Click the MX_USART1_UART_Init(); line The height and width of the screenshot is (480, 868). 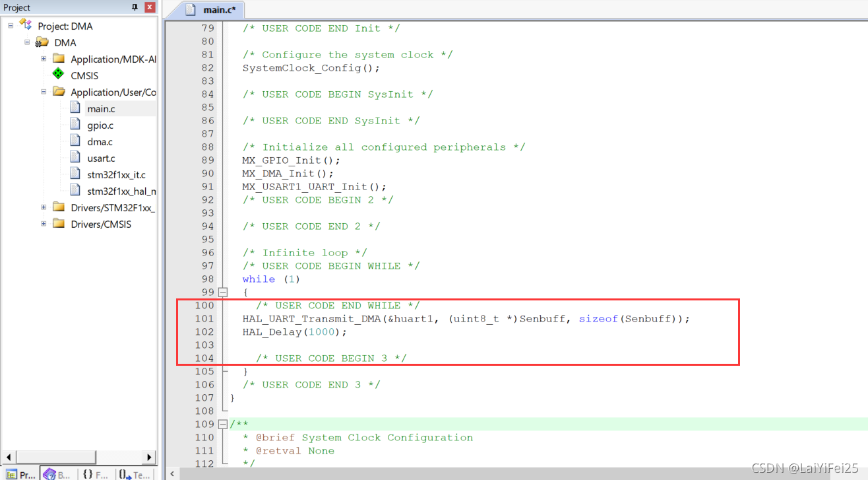click(x=315, y=187)
